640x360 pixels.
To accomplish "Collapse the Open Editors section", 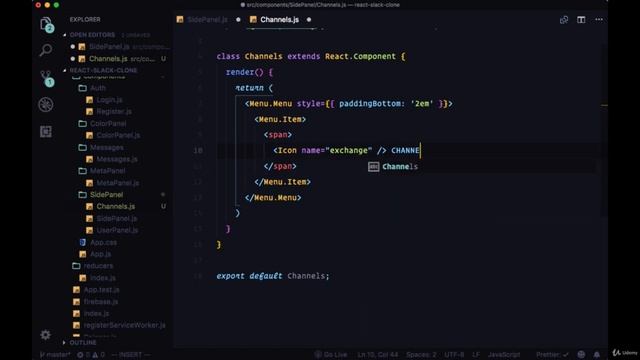I will pos(92,35).
